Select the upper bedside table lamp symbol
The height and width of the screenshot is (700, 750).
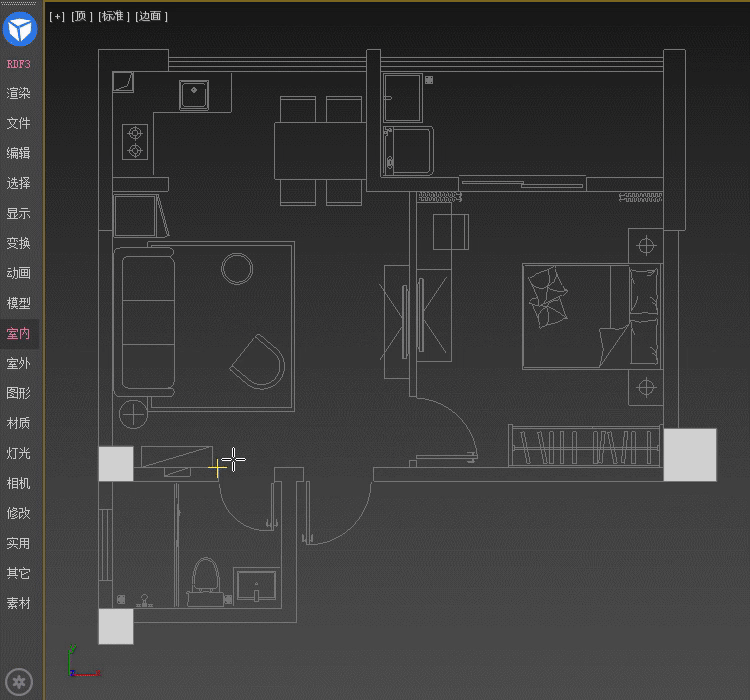[x=646, y=246]
